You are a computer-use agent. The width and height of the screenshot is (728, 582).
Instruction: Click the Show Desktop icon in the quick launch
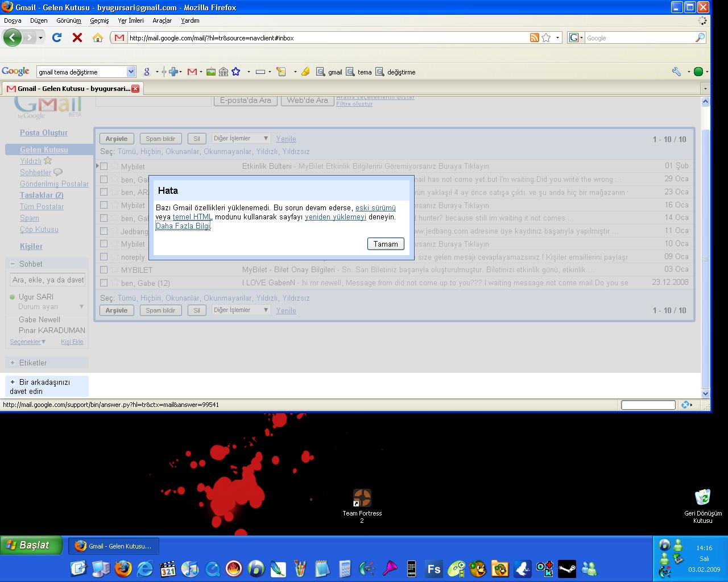click(x=78, y=568)
